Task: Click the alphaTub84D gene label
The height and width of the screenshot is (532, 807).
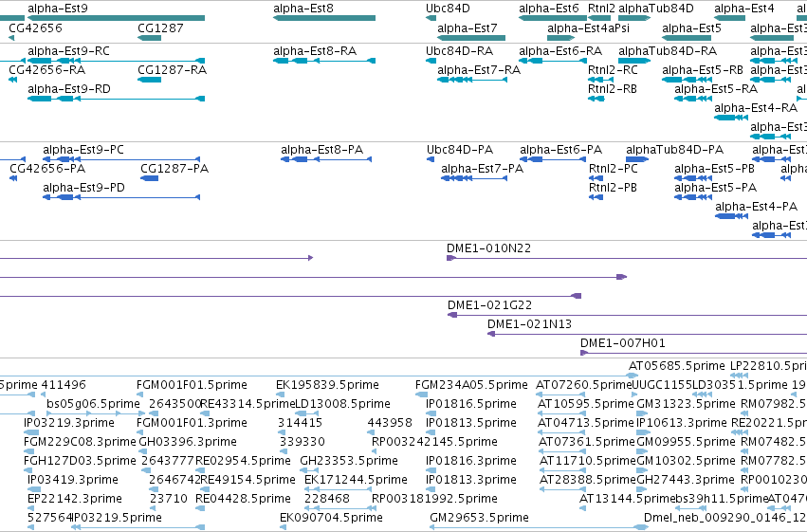Action: pos(655,9)
